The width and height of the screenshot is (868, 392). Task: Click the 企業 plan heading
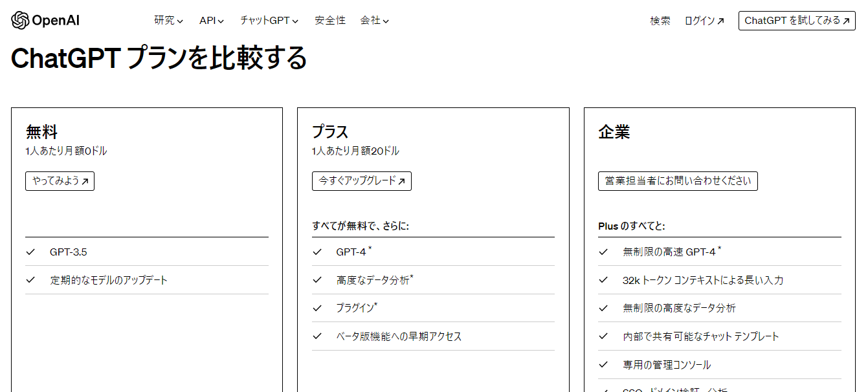pos(614,132)
